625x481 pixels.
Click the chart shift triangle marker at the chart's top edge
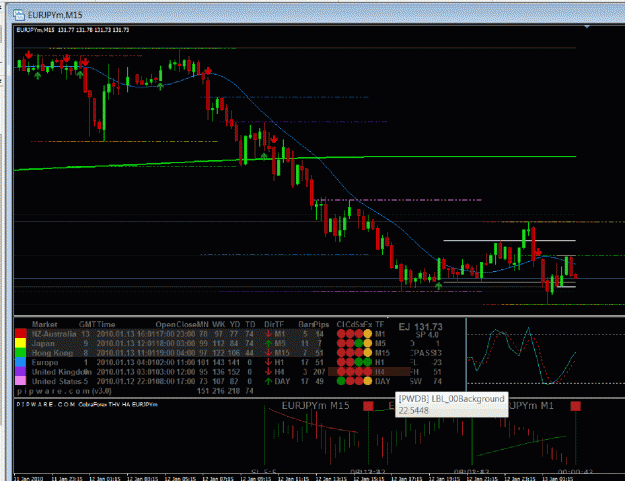[x=587, y=27]
